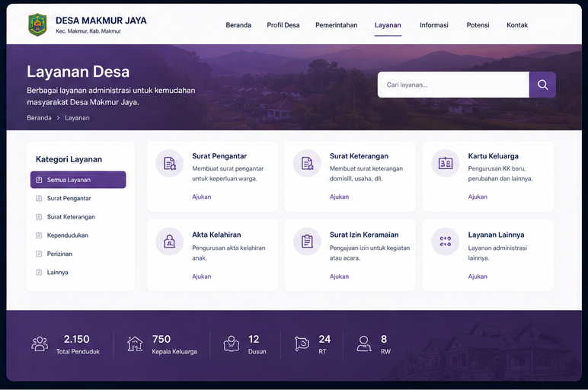Click Ajukan on the Layanan Lainnya card
The image size is (588, 390).
[478, 277]
